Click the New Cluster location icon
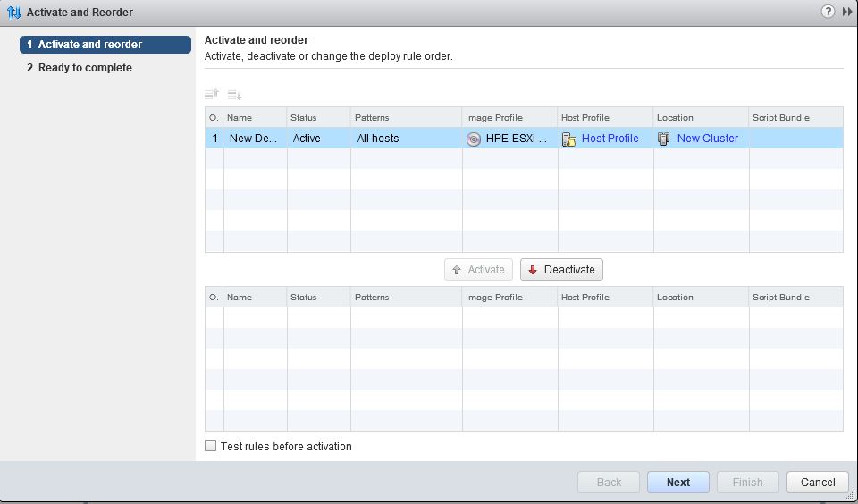 [x=664, y=139]
